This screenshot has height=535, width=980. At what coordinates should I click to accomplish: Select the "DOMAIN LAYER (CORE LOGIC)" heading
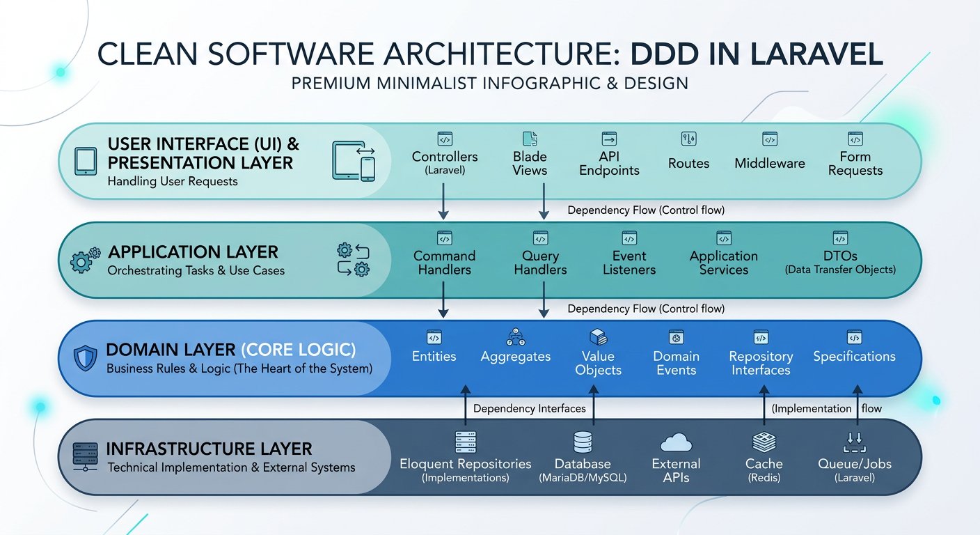pos(231,350)
